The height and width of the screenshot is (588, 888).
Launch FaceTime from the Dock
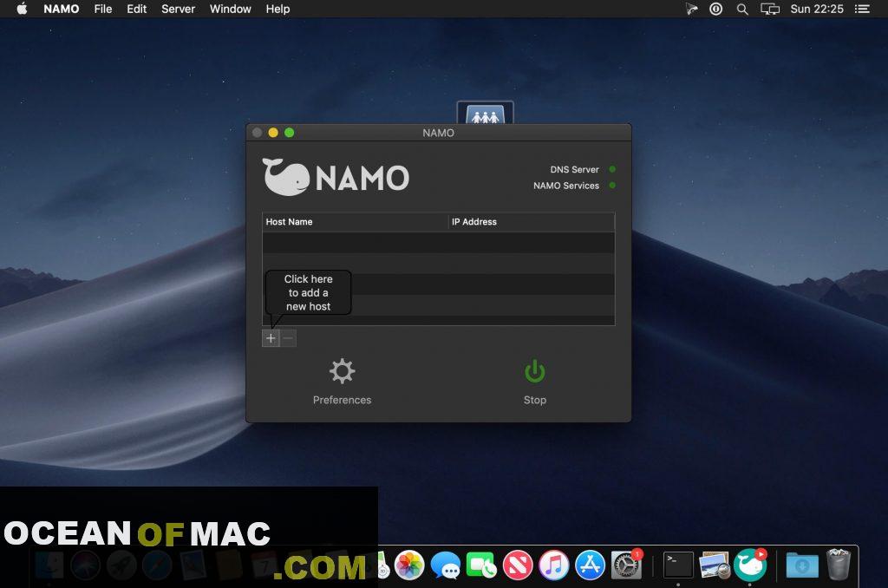pos(481,565)
